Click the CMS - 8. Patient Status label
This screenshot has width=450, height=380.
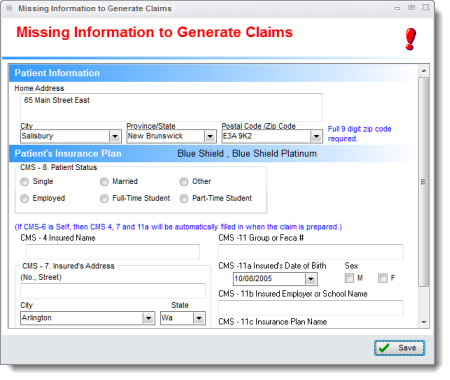[x=59, y=167]
